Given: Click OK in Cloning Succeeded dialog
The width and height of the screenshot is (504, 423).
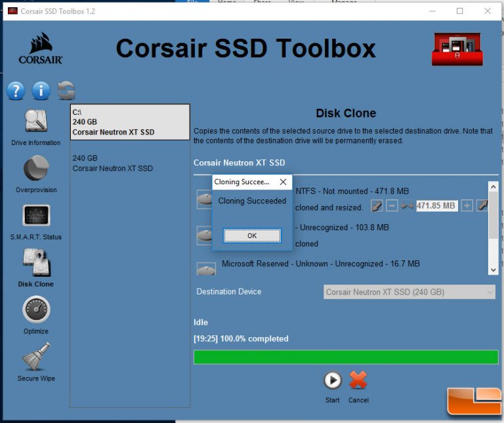Looking at the screenshot, I should tap(252, 235).
